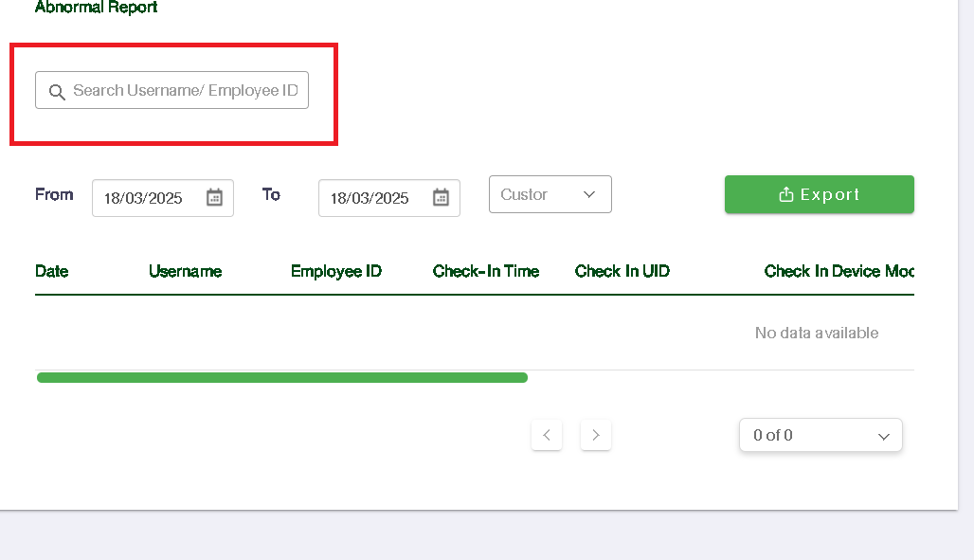Click the From date text 18/03/2025
974x560 pixels.
point(143,198)
